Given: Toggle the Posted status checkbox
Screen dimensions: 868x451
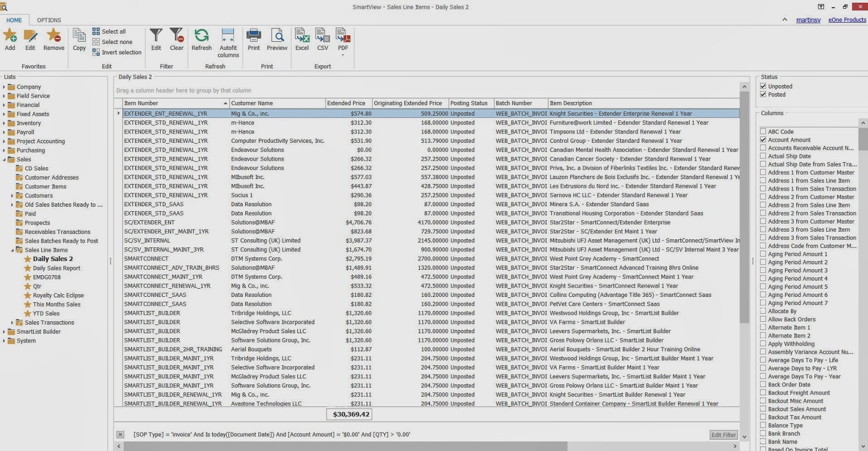Looking at the screenshot, I should 763,94.
